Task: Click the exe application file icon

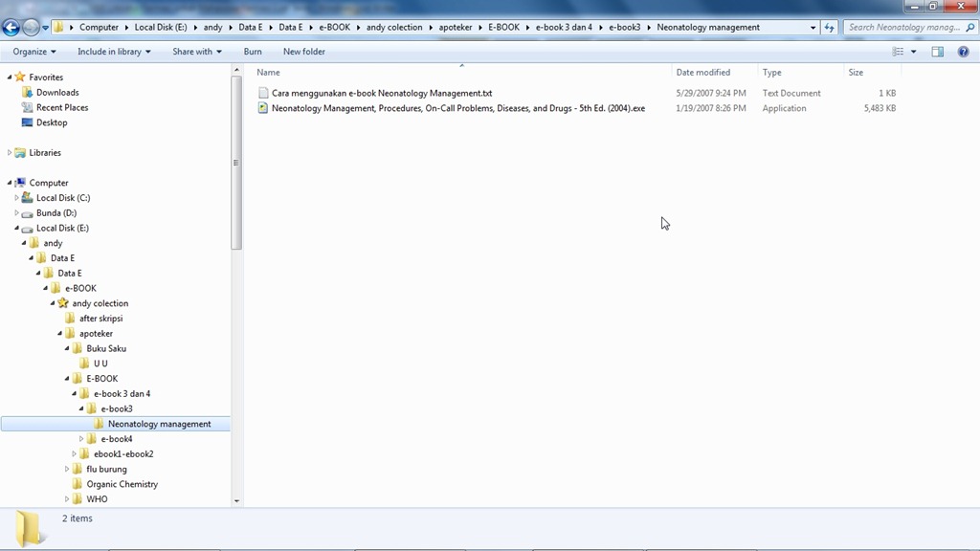Action: point(263,108)
